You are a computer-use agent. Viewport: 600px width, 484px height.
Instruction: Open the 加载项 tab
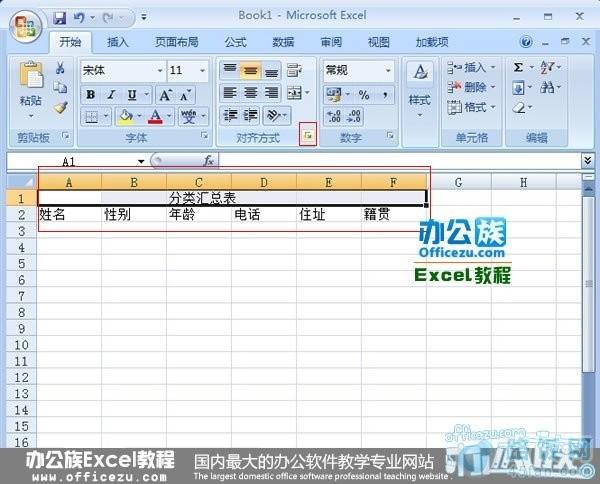click(x=432, y=42)
